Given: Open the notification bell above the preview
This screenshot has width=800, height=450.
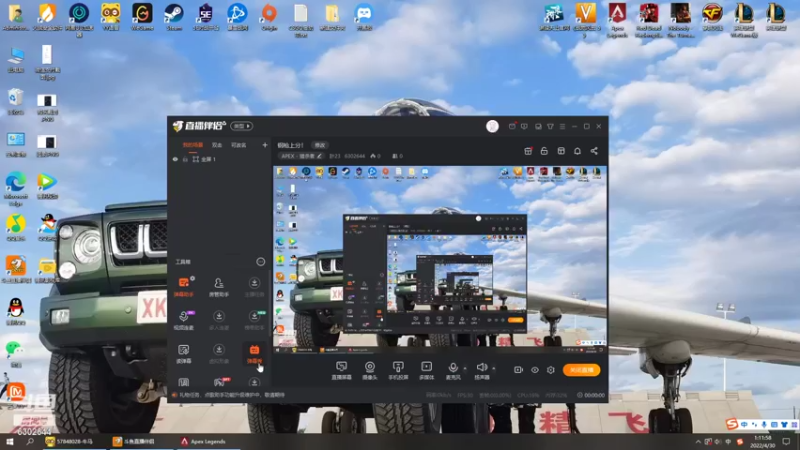Looking at the screenshot, I should coord(577,151).
